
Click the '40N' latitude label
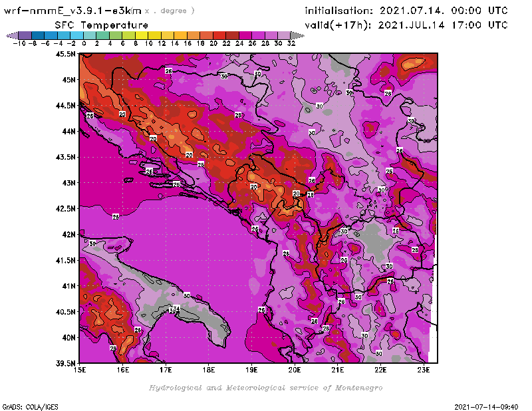tap(68, 338)
